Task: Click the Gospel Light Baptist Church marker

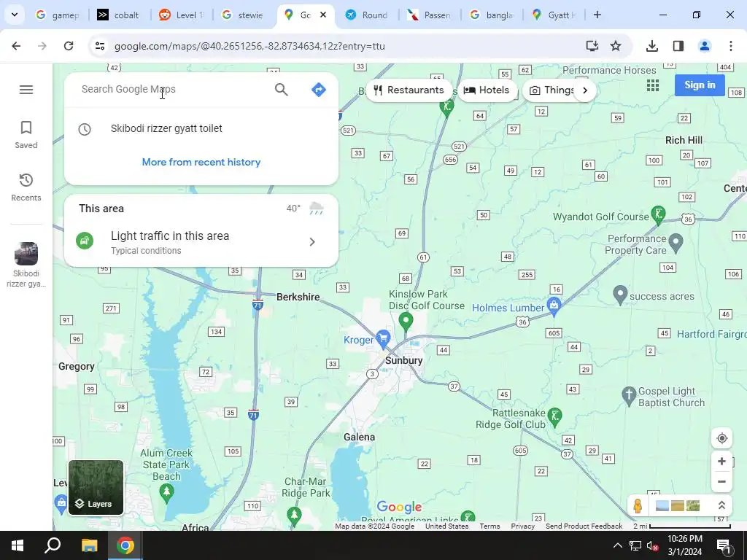Action: [629, 396]
